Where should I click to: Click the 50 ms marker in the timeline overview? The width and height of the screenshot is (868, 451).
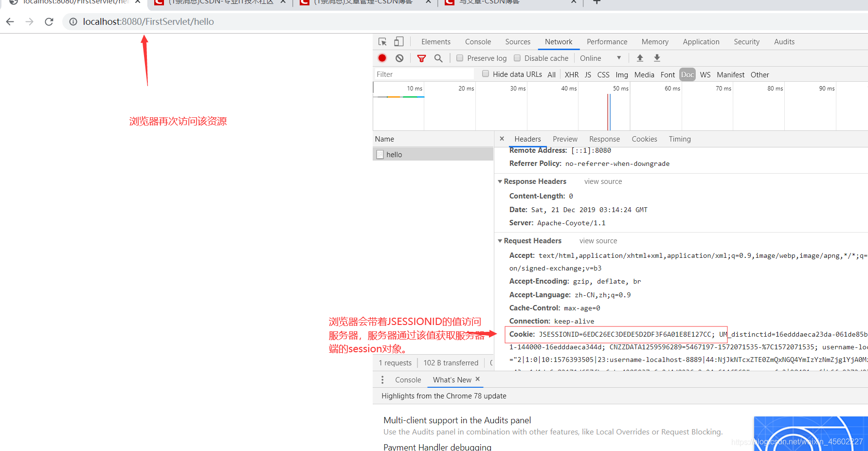coord(620,88)
